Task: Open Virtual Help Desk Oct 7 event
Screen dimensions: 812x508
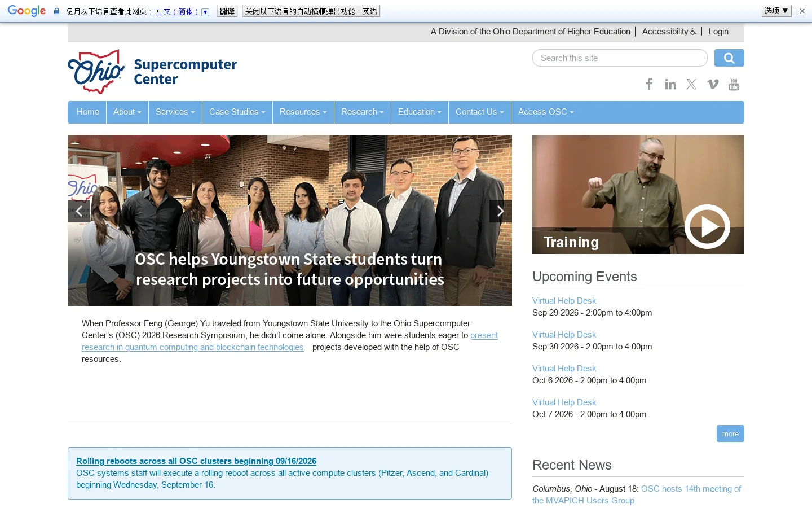Action: coord(564,402)
